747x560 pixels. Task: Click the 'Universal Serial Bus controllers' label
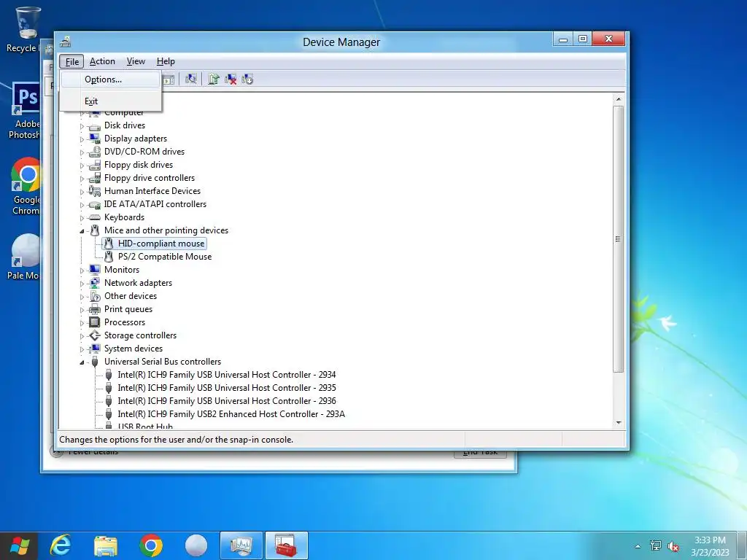coord(163,362)
